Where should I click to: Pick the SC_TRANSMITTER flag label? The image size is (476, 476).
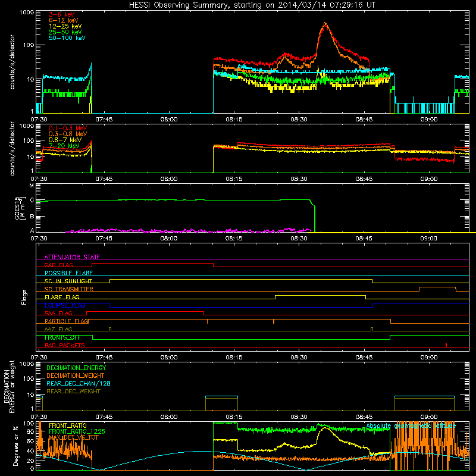(x=69, y=289)
